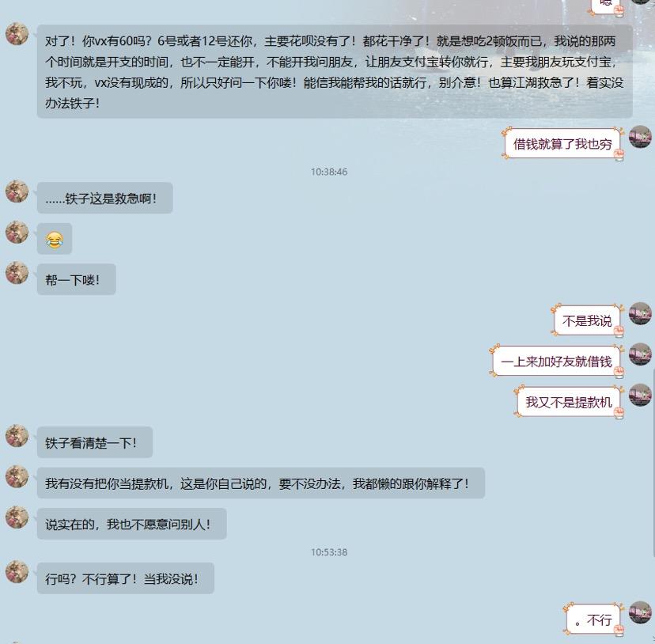Screen dimensions: 655x644
Task: Click the "铁子看清楚一下!" message
Action: coord(95,442)
